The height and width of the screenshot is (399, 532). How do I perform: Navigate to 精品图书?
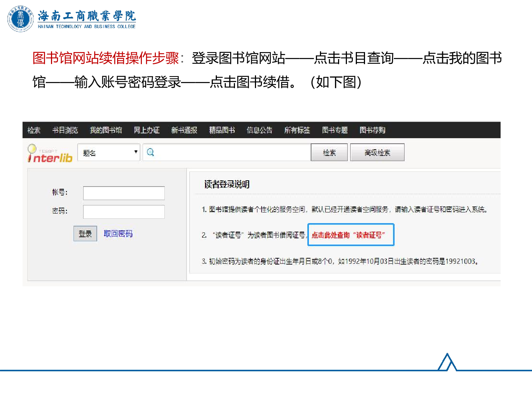click(222, 130)
